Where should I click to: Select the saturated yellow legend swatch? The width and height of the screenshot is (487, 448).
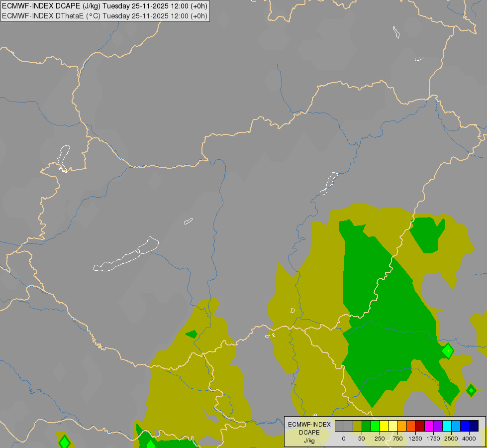[384, 426]
